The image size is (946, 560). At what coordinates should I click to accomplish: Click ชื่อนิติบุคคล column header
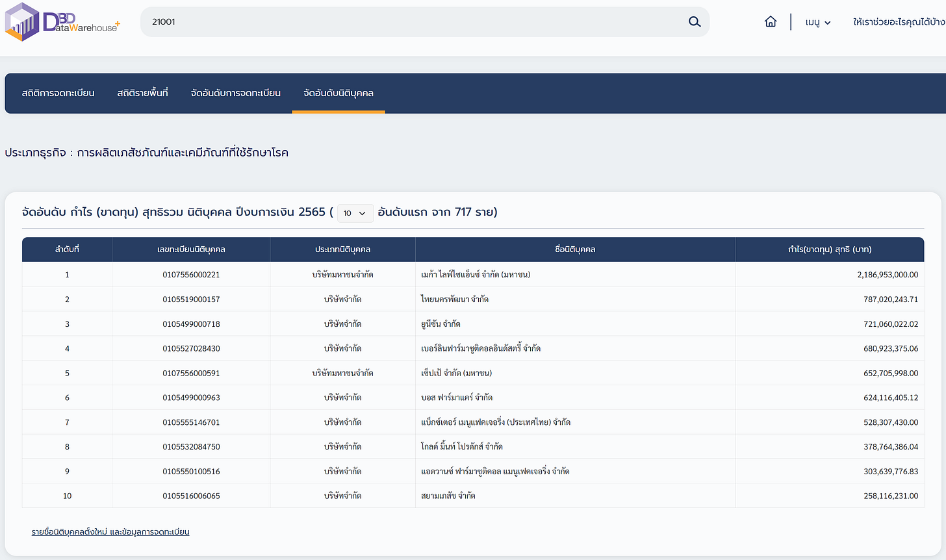(x=575, y=249)
